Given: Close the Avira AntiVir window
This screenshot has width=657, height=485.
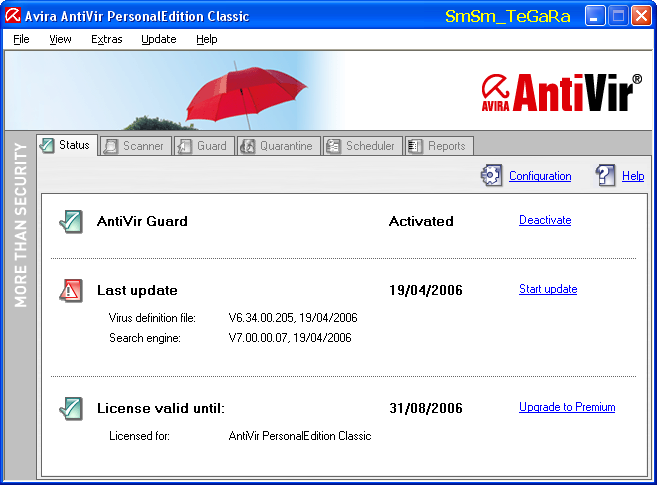Looking at the screenshot, I should [641, 16].
